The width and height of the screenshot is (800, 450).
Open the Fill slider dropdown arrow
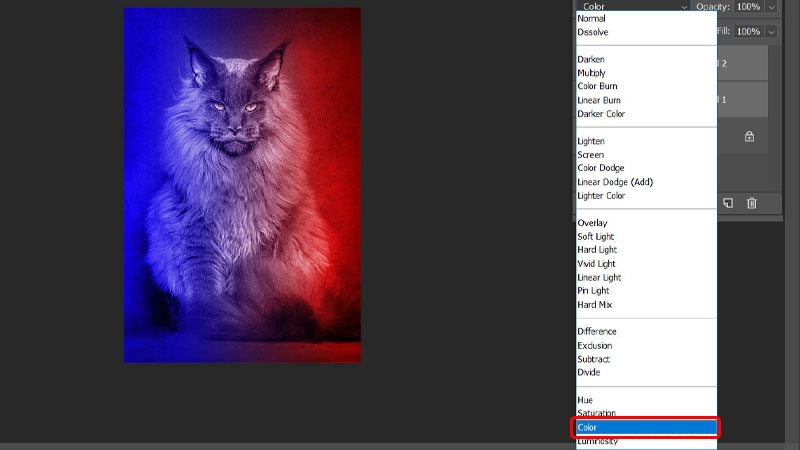771,32
